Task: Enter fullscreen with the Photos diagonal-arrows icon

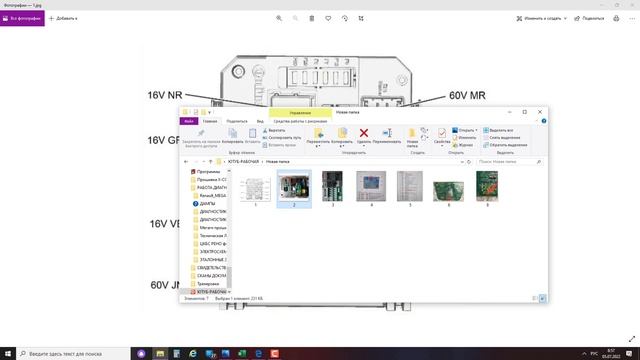Action: click(632, 339)
